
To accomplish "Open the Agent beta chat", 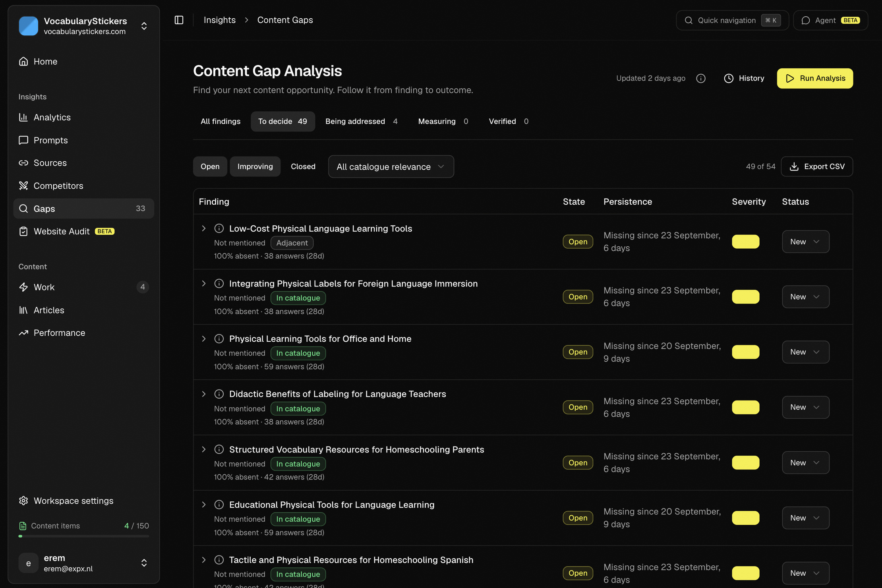I will click(830, 20).
